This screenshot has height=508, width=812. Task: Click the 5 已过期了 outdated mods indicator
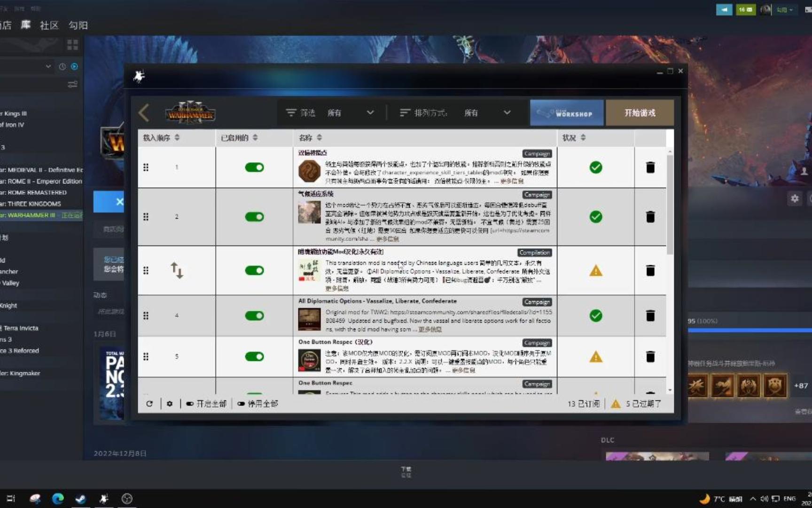tap(636, 404)
